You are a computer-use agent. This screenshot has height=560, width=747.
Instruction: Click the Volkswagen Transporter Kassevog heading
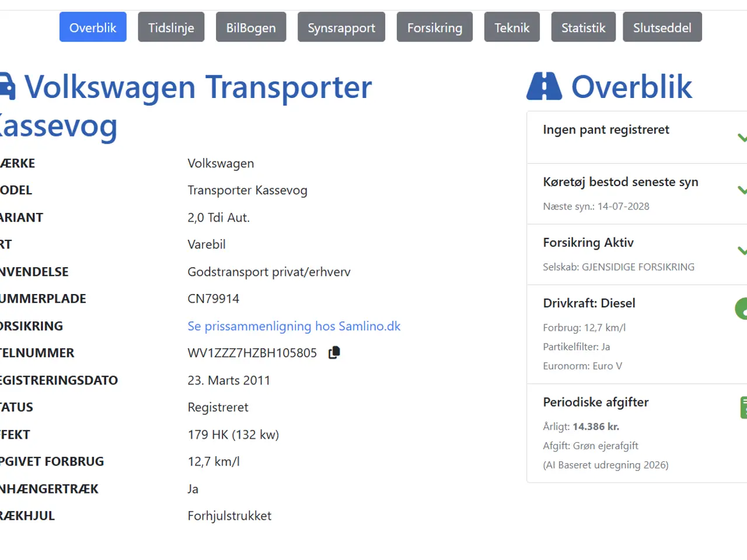click(186, 106)
